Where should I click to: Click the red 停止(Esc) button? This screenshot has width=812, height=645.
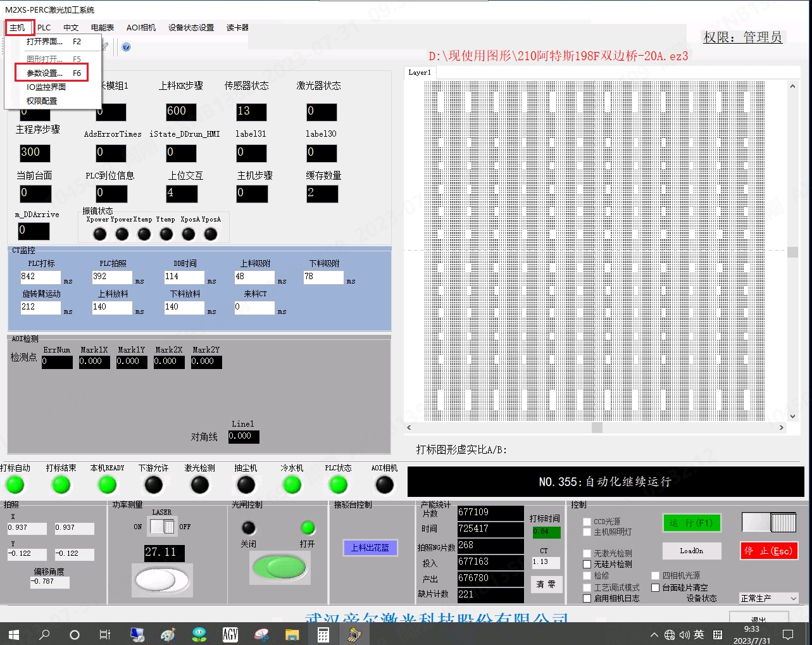(769, 551)
